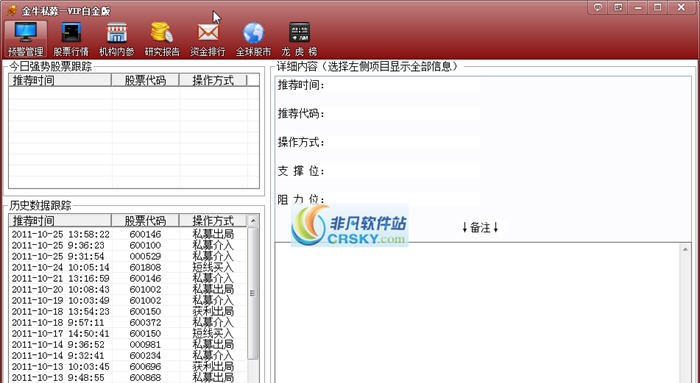Click the 推荐代码 field in details panel
This screenshot has width=700, height=383.
[404, 113]
